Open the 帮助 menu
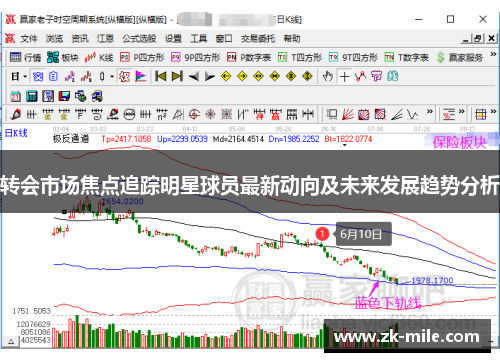Screen dimensions: 500x362 [x=292, y=39]
